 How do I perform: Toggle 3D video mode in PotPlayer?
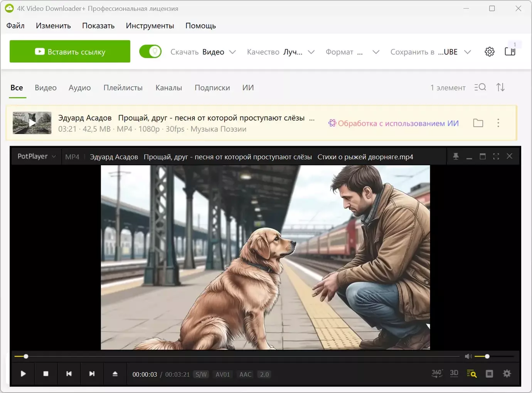(x=454, y=373)
